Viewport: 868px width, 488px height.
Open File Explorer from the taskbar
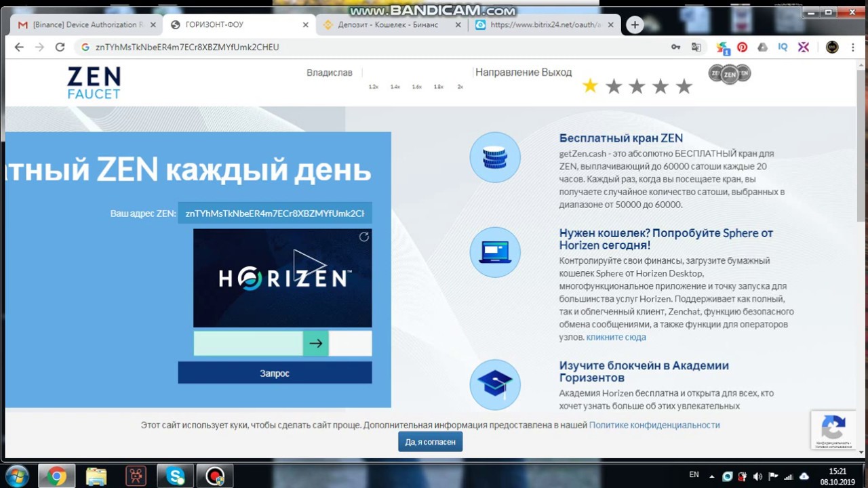pyautogui.click(x=96, y=476)
